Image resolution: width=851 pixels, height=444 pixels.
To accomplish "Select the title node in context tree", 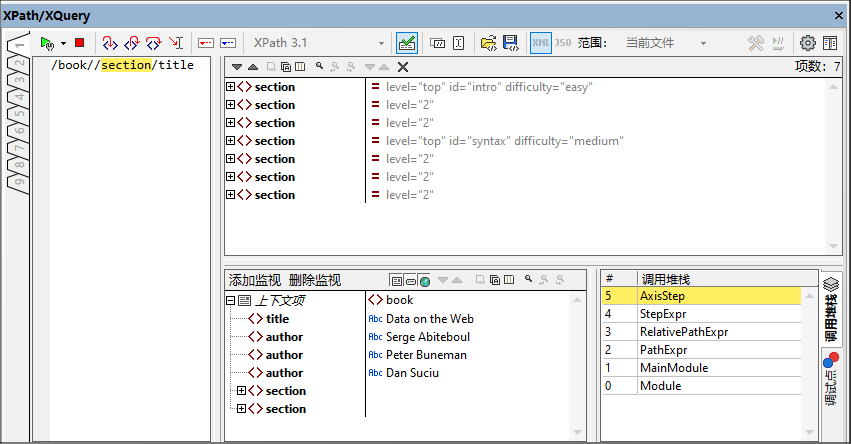I will [277, 319].
